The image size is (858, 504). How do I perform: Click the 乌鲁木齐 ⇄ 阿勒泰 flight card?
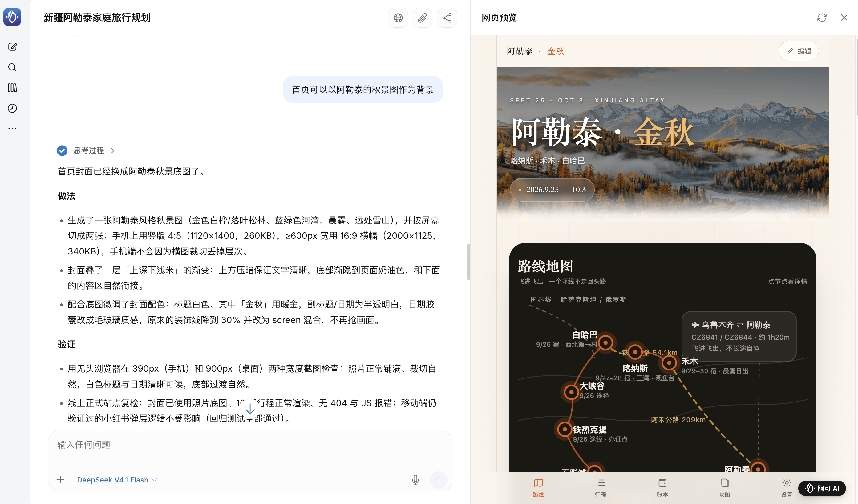click(x=739, y=336)
